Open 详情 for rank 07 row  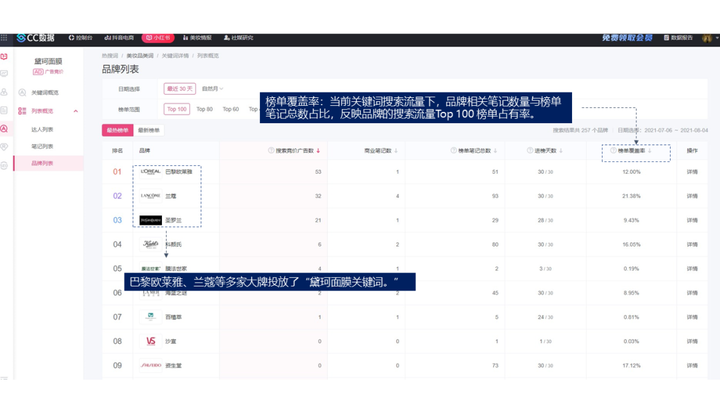click(x=692, y=317)
